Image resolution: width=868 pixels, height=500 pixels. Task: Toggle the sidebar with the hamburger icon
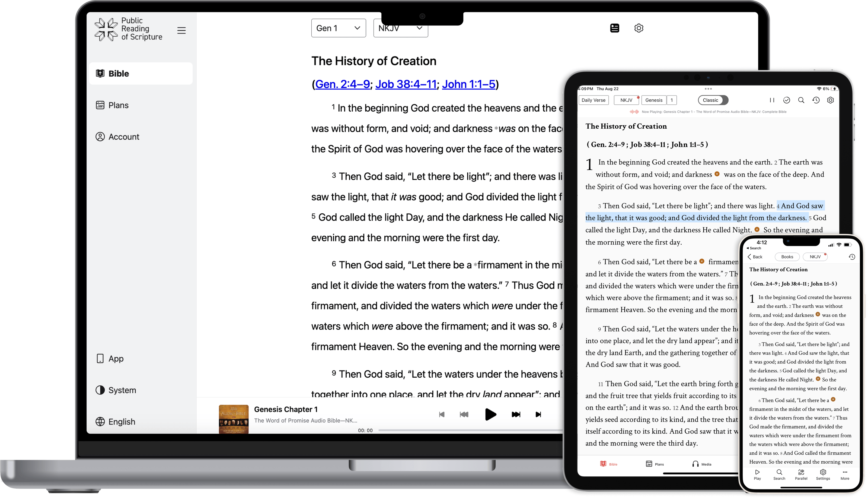(181, 30)
